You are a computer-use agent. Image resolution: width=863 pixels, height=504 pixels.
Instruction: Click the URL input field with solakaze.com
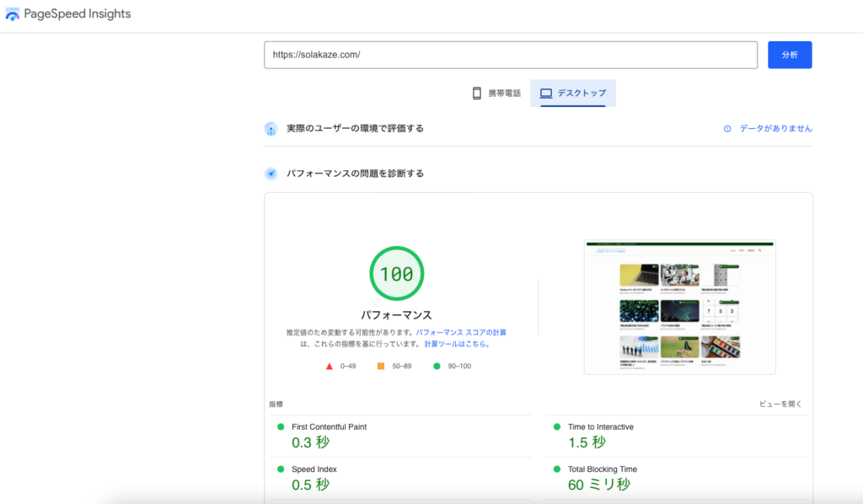point(510,55)
